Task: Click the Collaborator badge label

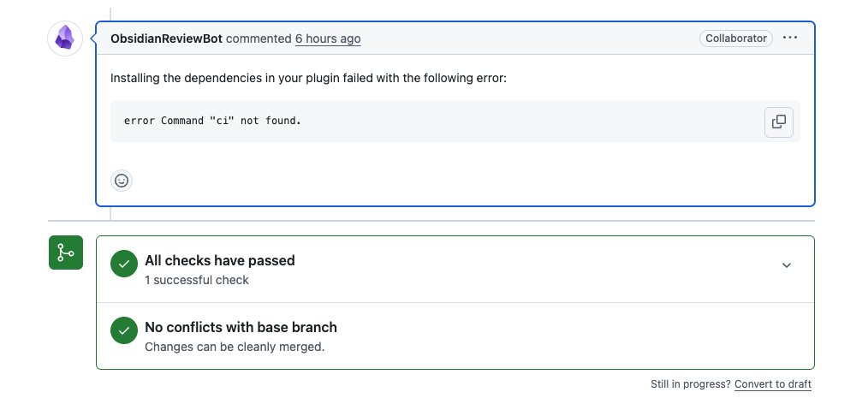Action: coord(736,39)
